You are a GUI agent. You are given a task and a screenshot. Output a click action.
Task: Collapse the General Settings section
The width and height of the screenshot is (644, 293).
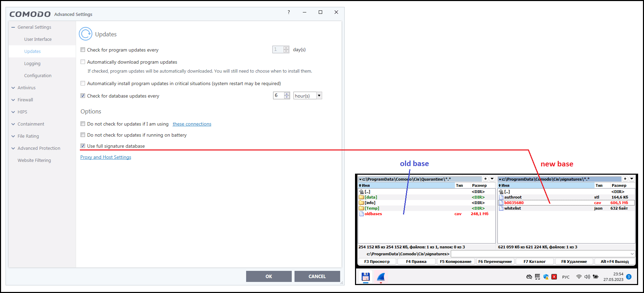pos(13,27)
